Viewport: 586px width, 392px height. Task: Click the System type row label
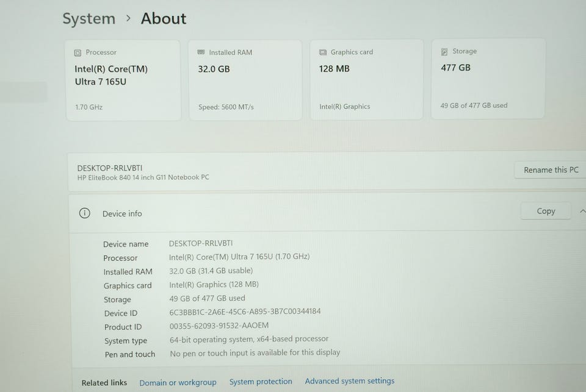tap(126, 341)
